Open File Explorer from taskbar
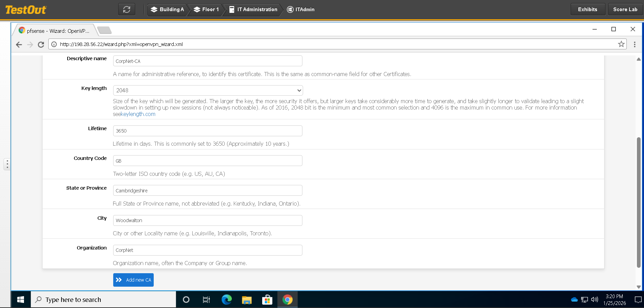 pyautogui.click(x=247, y=300)
